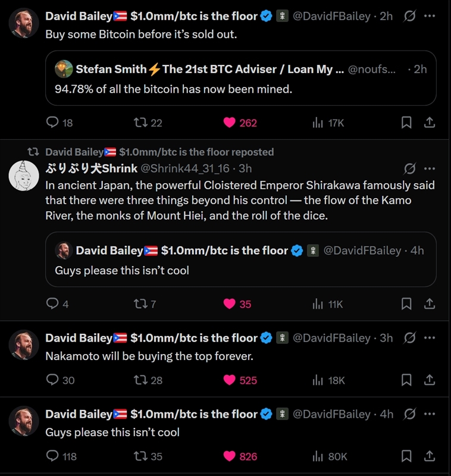This screenshot has height=476, width=451.
Task: Open more menu on Shrink's tweet
Action: pyautogui.click(x=430, y=168)
